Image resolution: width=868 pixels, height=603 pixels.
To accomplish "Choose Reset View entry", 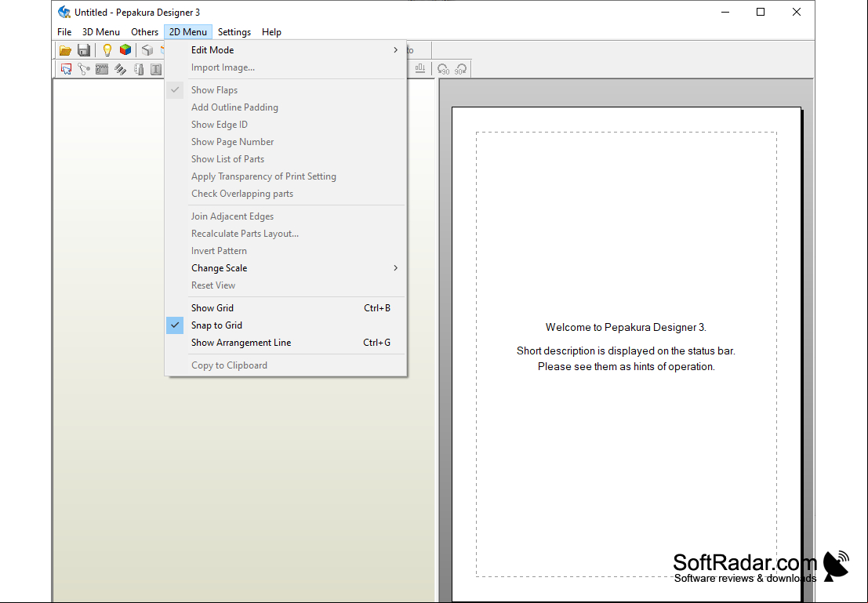I will 285,285.
